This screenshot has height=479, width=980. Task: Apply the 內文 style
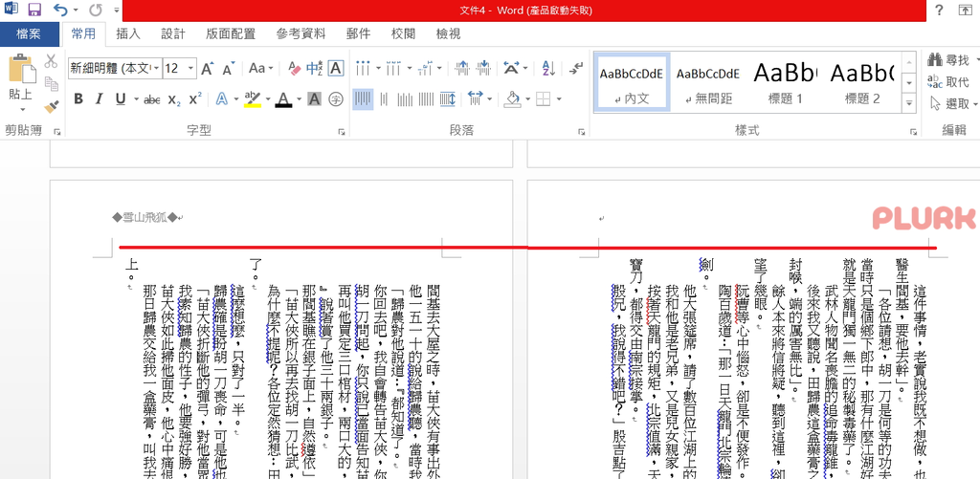coord(632,82)
